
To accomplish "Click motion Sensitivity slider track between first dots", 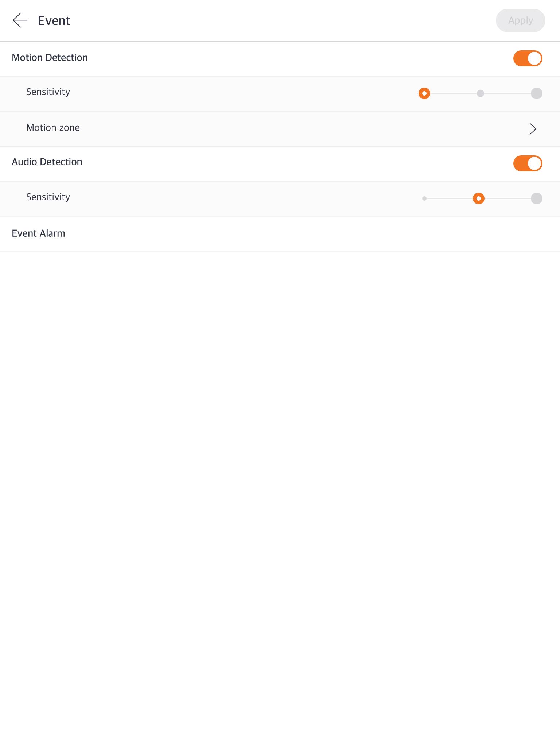I will click(453, 93).
